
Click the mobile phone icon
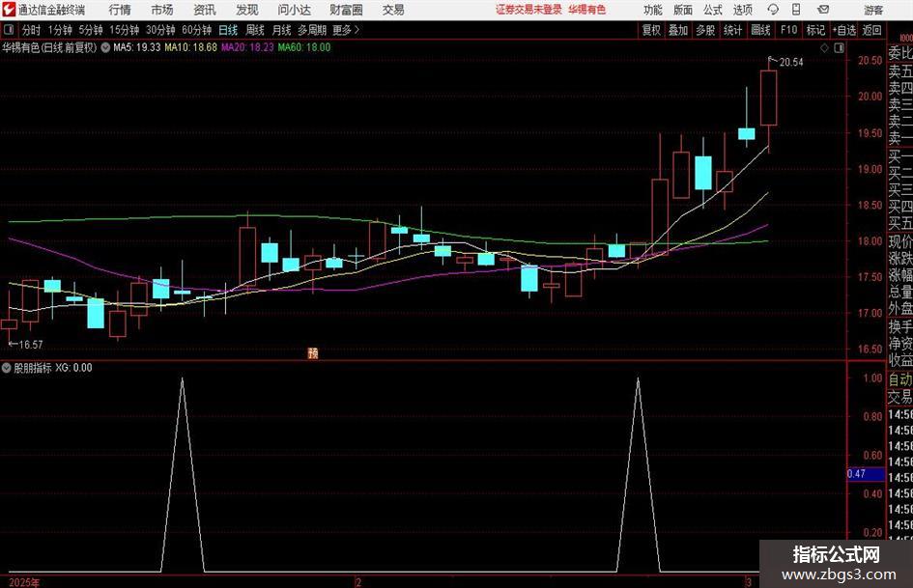[796, 10]
